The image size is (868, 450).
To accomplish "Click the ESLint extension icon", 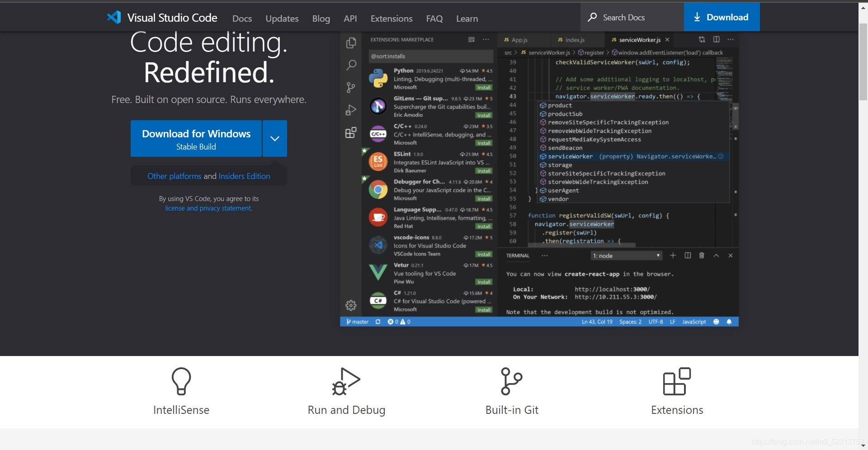I will click(x=378, y=161).
